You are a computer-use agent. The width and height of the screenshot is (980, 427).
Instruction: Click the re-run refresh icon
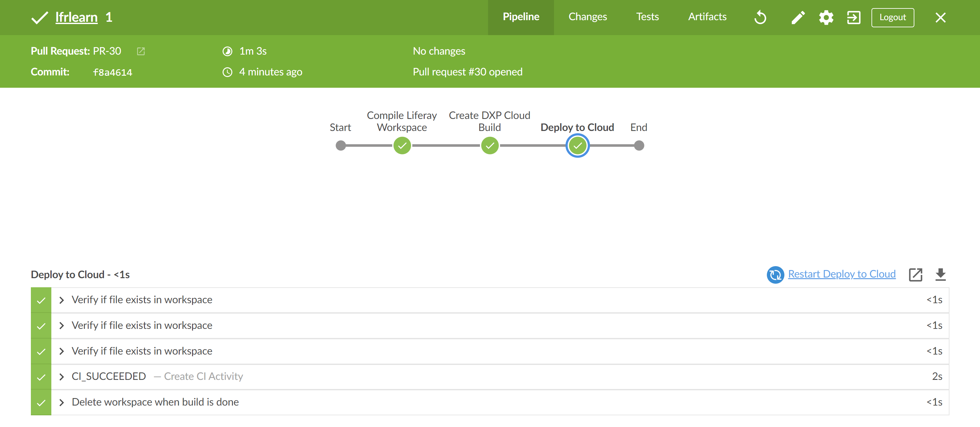(760, 17)
